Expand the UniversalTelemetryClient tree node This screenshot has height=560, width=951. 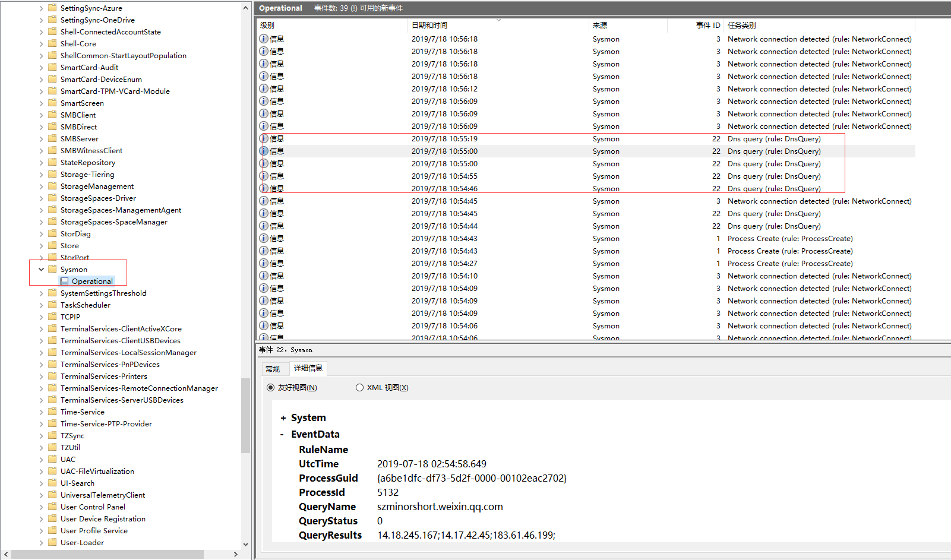pos(41,495)
